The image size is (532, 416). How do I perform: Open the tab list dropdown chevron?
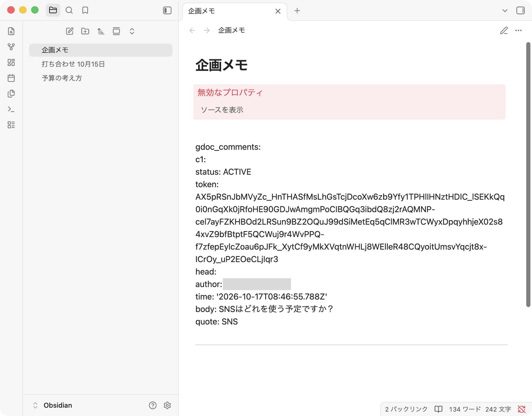coord(505,11)
